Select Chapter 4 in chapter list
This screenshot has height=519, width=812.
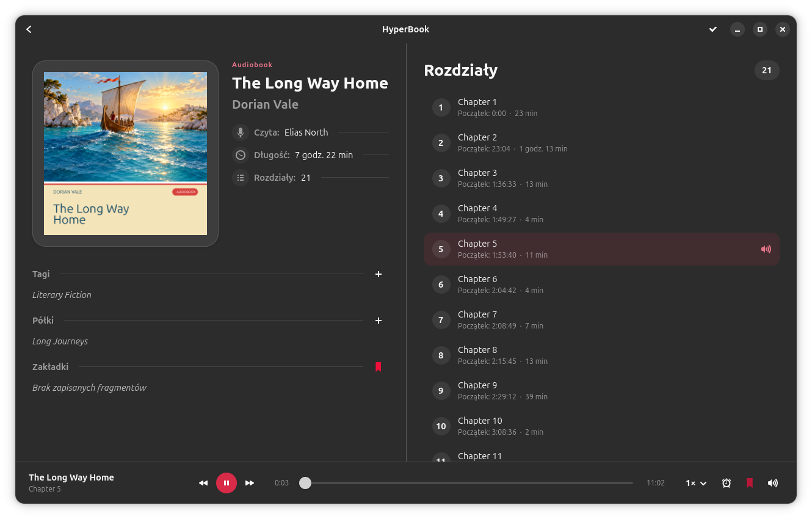tap(601, 214)
